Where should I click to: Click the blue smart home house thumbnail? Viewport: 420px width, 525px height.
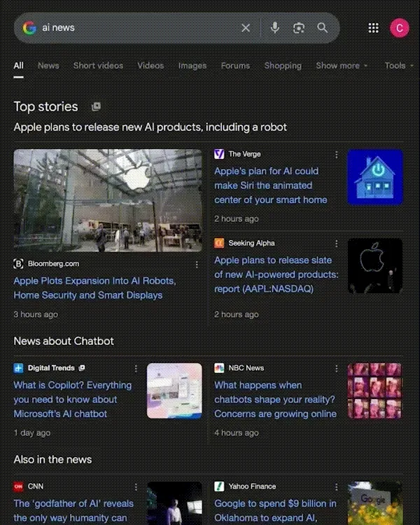click(x=374, y=177)
